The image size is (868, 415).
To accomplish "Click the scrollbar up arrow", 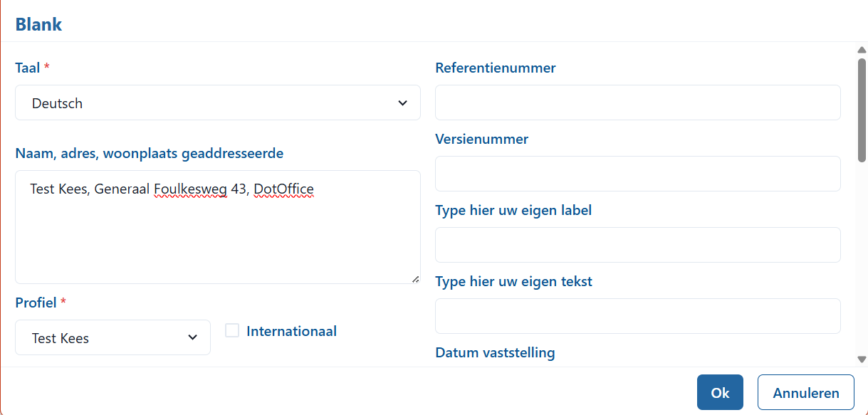I will [x=862, y=49].
